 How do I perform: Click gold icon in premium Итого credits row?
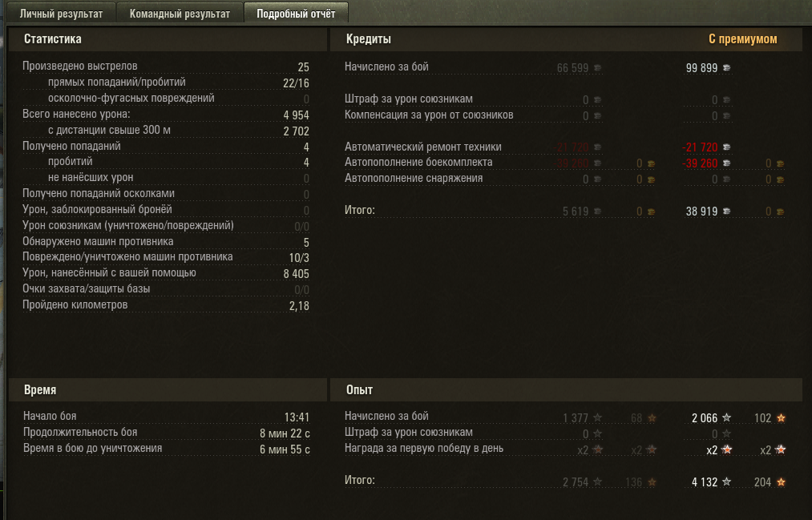(x=781, y=212)
